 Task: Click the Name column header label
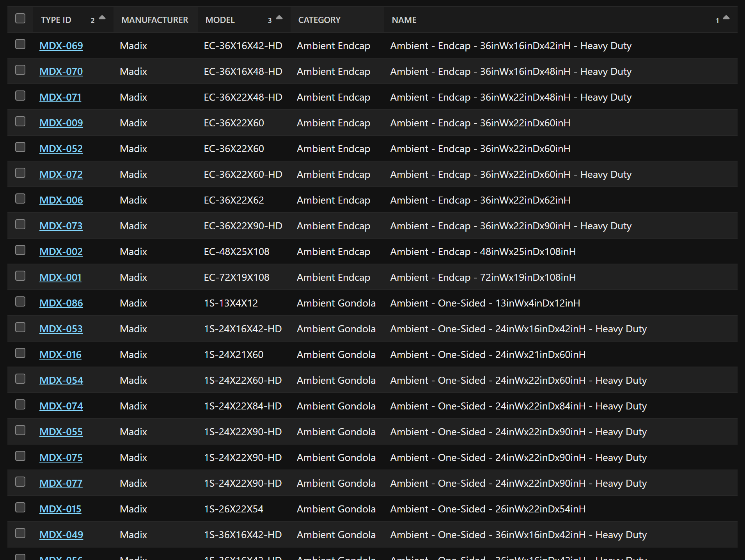pos(404,20)
